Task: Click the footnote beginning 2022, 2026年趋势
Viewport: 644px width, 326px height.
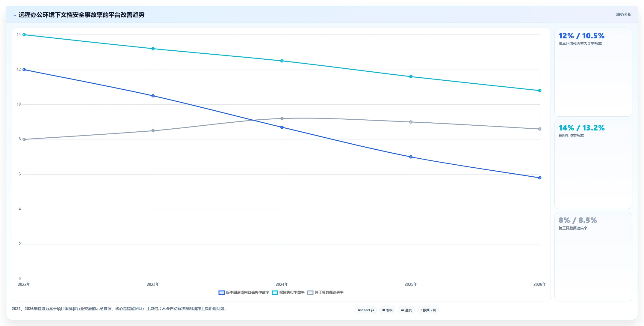Action: [x=120, y=309]
